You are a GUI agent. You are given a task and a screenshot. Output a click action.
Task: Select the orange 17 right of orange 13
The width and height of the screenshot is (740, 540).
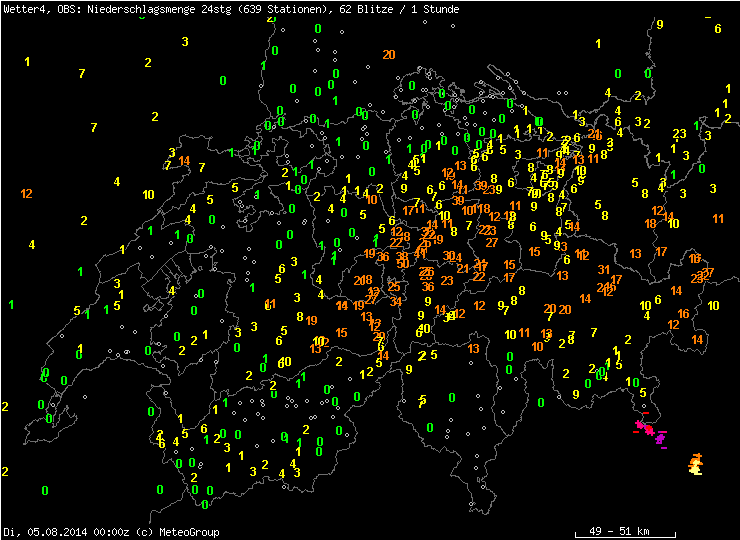pyautogui.click(x=661, y=251)
